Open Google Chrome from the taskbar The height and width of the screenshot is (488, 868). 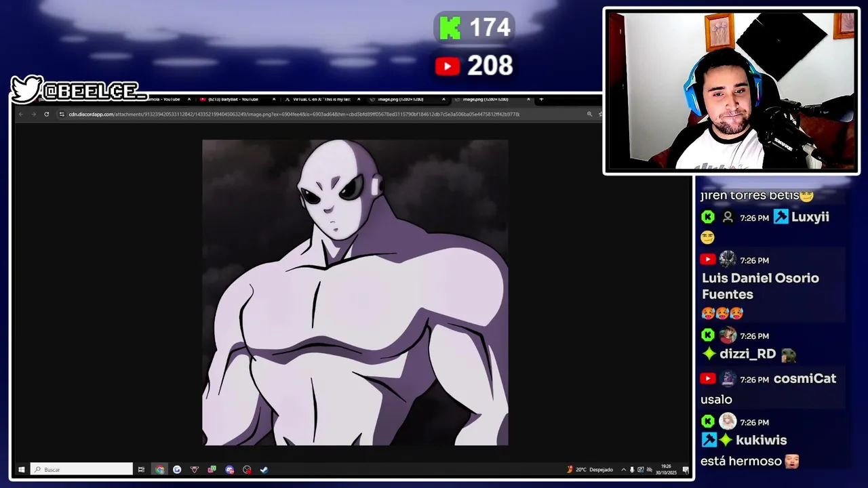pos(159,469)
